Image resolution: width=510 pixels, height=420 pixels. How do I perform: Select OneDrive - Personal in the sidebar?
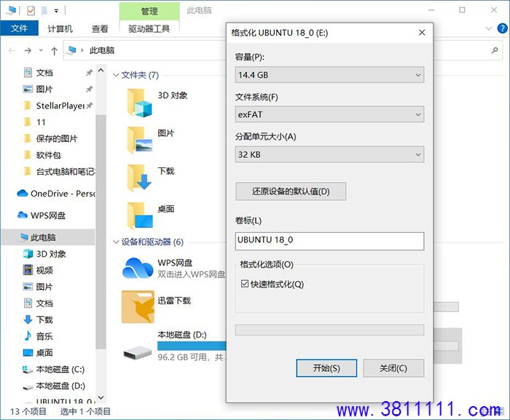[x=63, y=194]
